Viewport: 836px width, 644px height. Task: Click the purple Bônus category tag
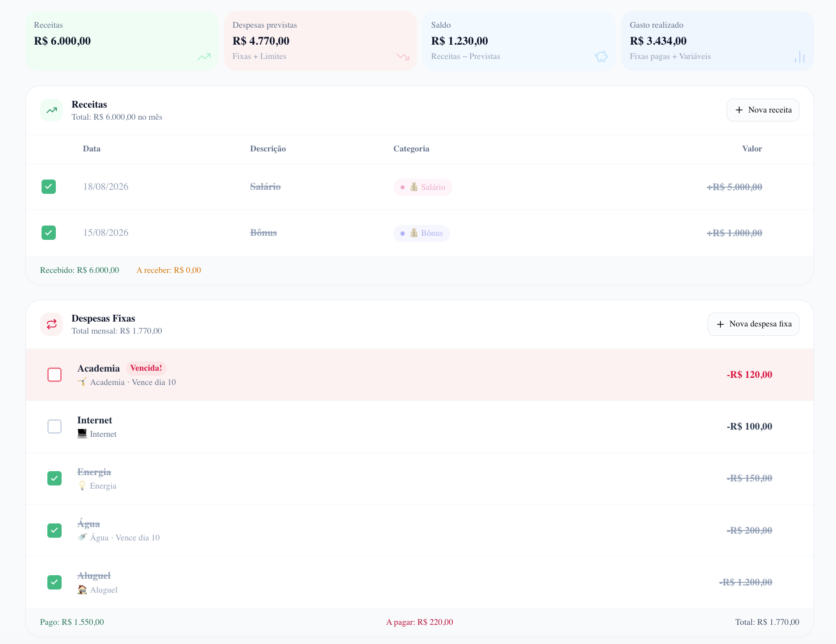[422, 233]
